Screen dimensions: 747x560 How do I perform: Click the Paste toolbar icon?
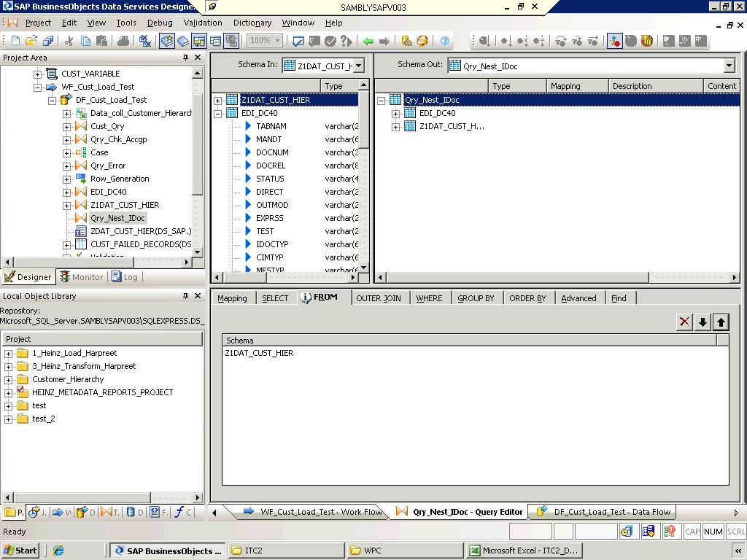[x=101, y=41]
